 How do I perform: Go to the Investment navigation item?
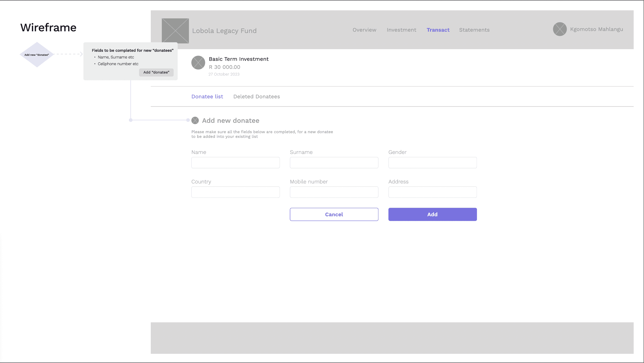[x=401, y=30]
